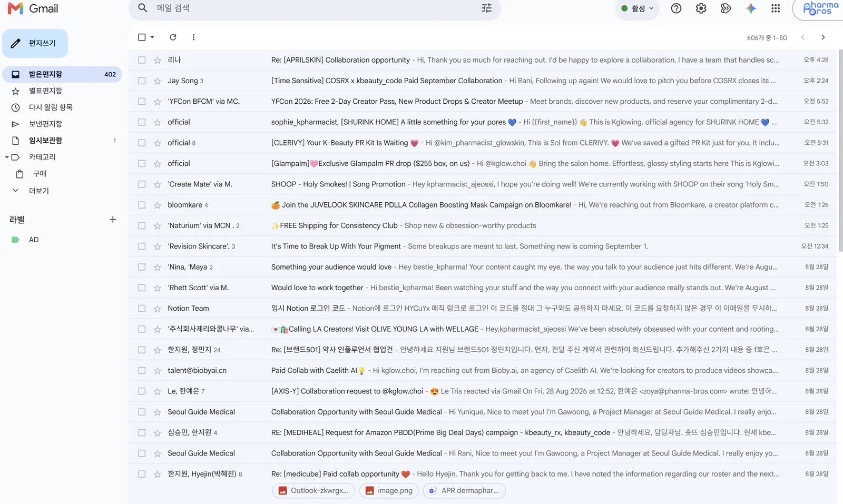The width and height of the screenshot is (843, 504).
Task: Open the CLERIVY K-Beauty PR Kit email
Action: pos(482,143)
